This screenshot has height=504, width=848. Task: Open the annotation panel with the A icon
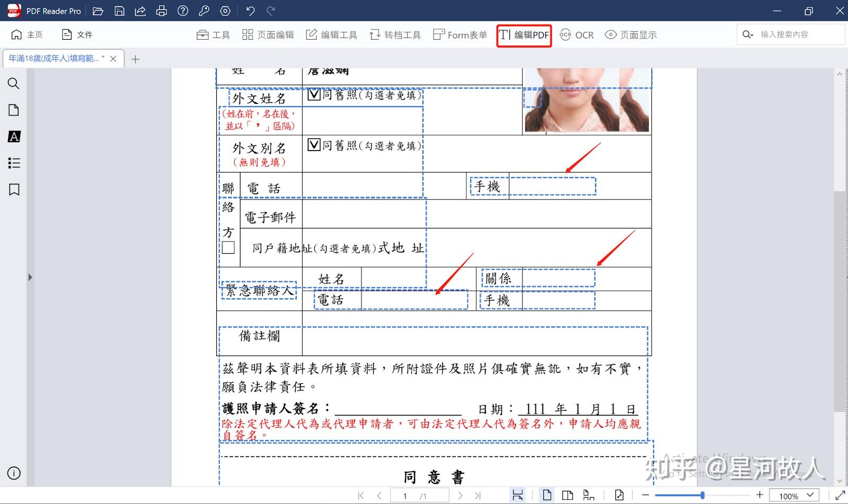pyautogui.click(x=14, y=137)
